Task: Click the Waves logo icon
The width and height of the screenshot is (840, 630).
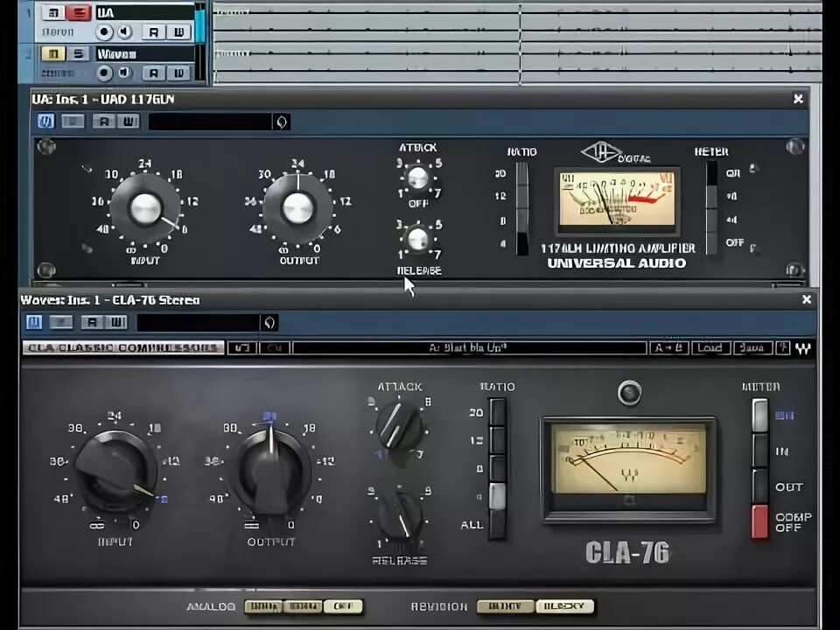Action: [803, 349]
